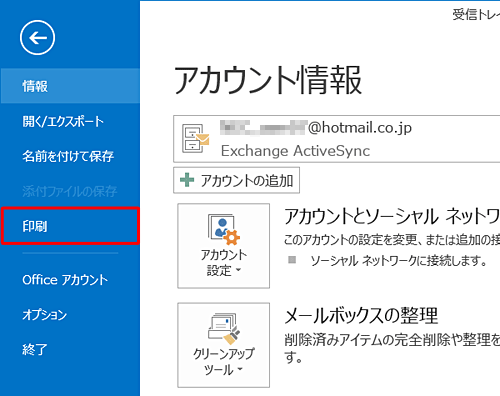The height and width of the screenshot is (396, 500).
Task: Click 終了 to exit Outlook
Action: pos(70,349)
